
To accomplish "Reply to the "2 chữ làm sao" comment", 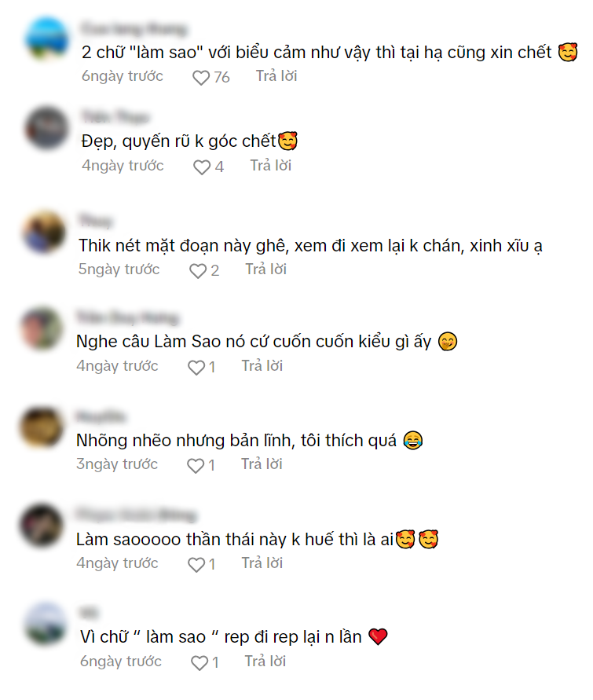I will tap(276, 76).
